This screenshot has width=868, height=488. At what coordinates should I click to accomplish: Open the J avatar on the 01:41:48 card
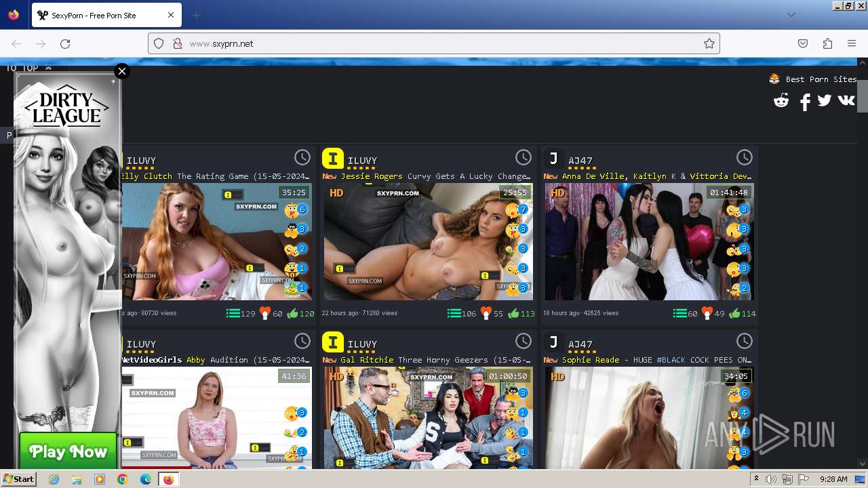[554, 159]
